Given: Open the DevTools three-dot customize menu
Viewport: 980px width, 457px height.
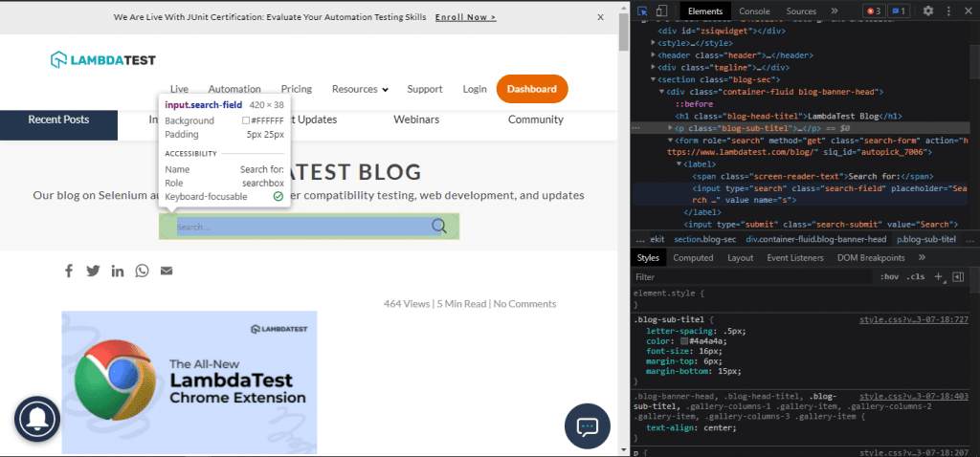Looking at the screenshot, I should coord(947,11).
